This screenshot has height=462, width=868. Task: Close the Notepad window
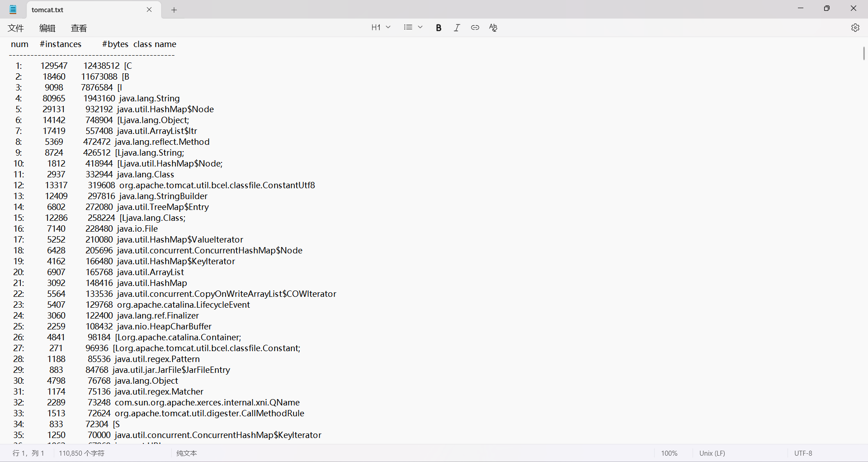tap(854, 8)
